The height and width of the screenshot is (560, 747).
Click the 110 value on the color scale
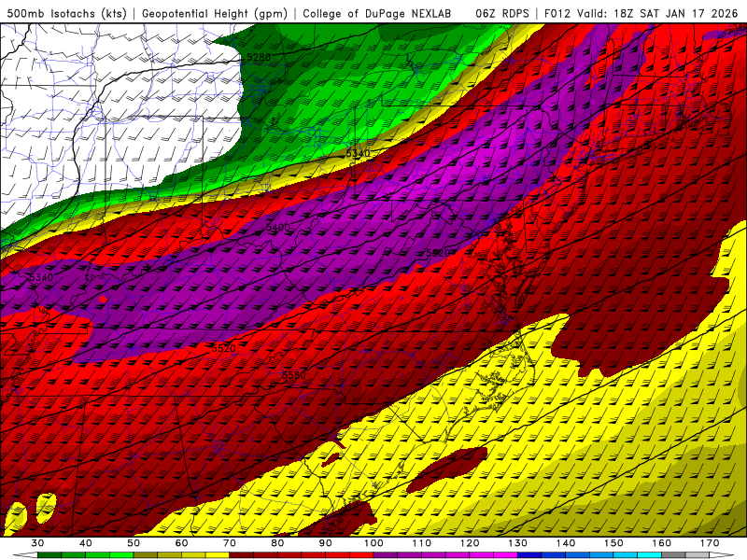coord(422,543)
